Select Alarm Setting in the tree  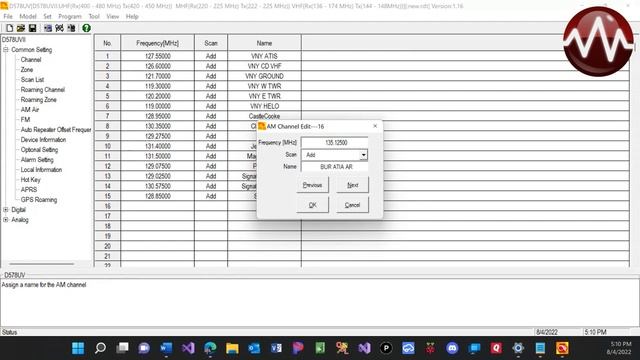[37, 160]
